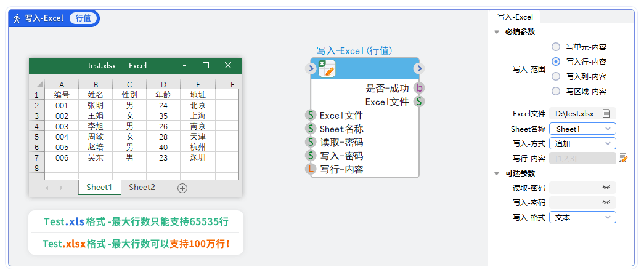Select the 写入-Excel properties tab

click(515, 17)
